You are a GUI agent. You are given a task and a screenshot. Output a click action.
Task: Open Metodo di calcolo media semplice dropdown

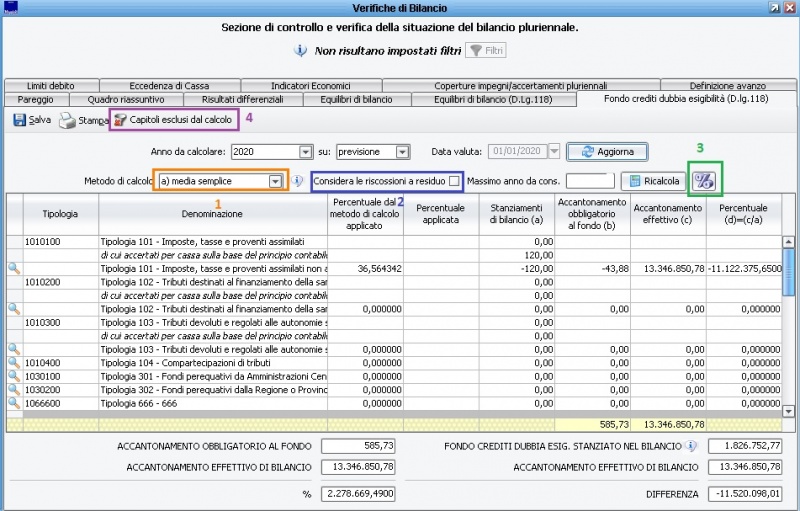275,181
